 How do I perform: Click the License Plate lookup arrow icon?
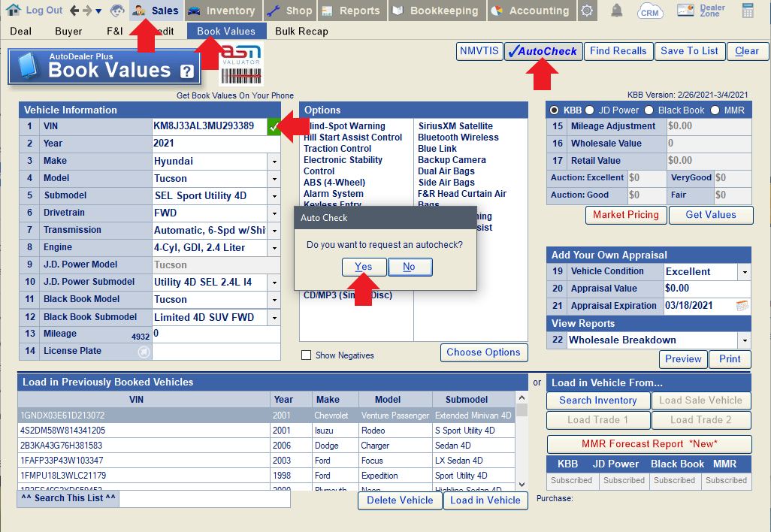click(x=144, y=352)
